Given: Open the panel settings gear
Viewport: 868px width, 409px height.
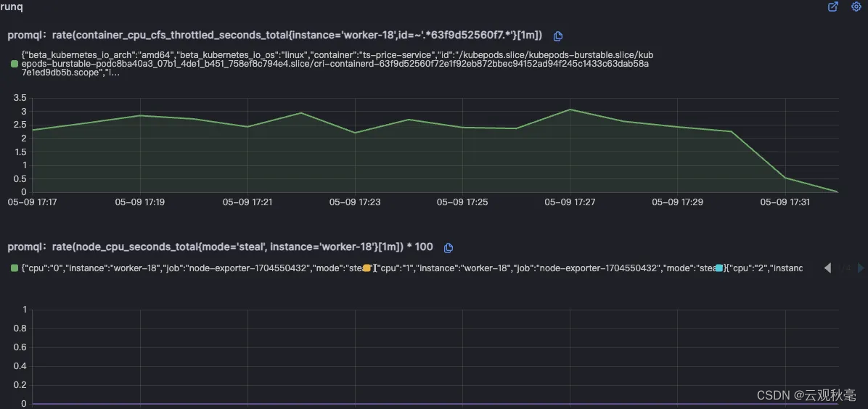Looking at the screenshot, I should [x=856, y=7].
